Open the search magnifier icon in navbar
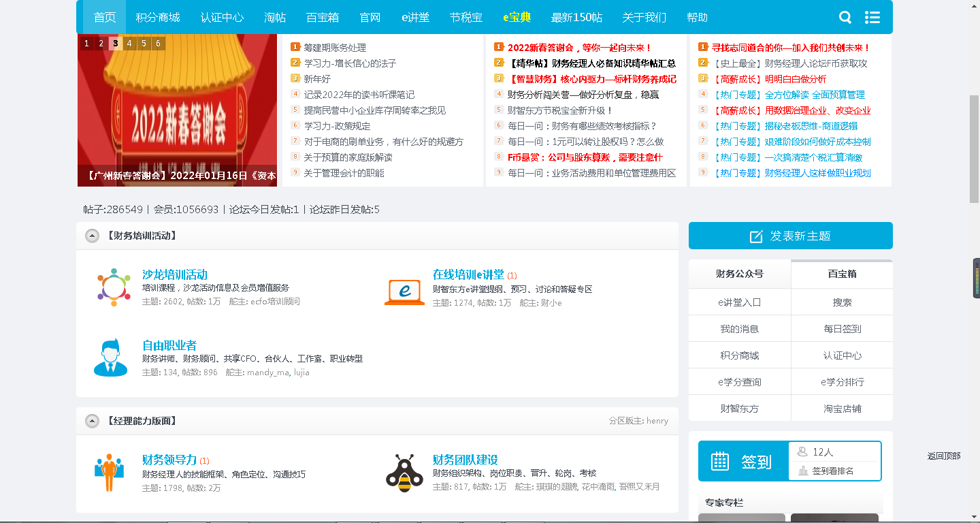Viewport: 980px width, 523px height. coord(845,18)
